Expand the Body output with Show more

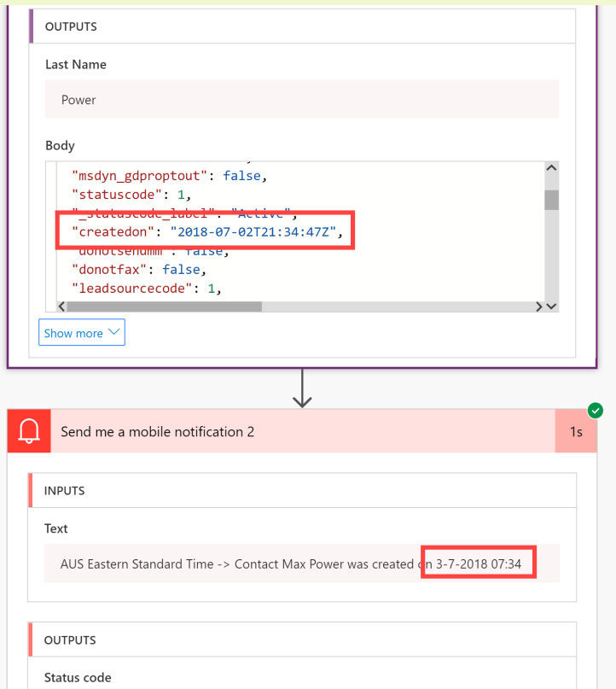(82, 333)
